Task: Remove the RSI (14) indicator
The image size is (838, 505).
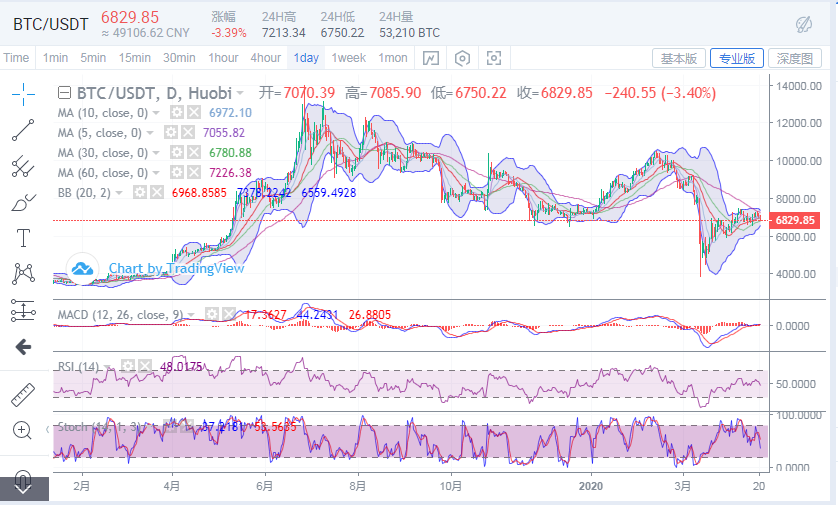Action: click(x=145, y=367)
